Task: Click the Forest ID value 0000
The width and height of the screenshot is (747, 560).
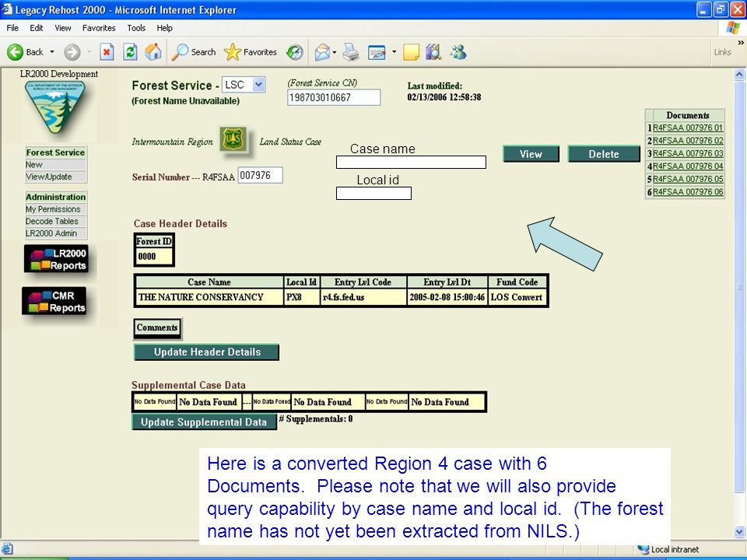Action: [153, 256]
